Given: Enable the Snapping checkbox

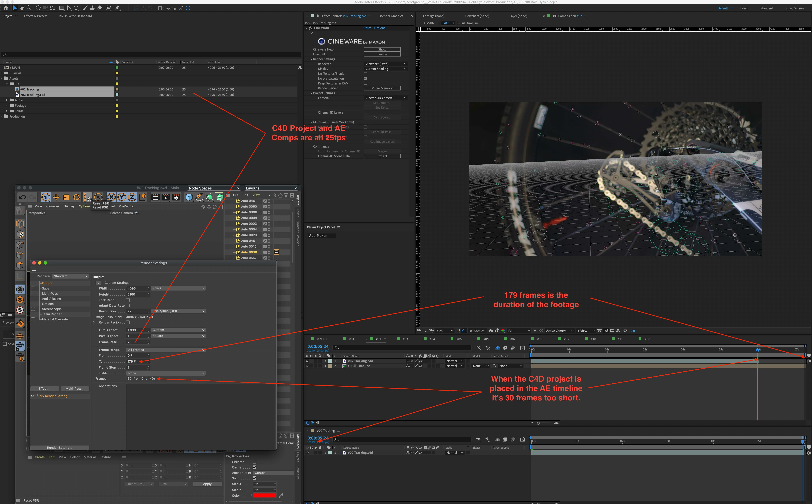Looking at the screenshot, I should (x=160, y=8).
